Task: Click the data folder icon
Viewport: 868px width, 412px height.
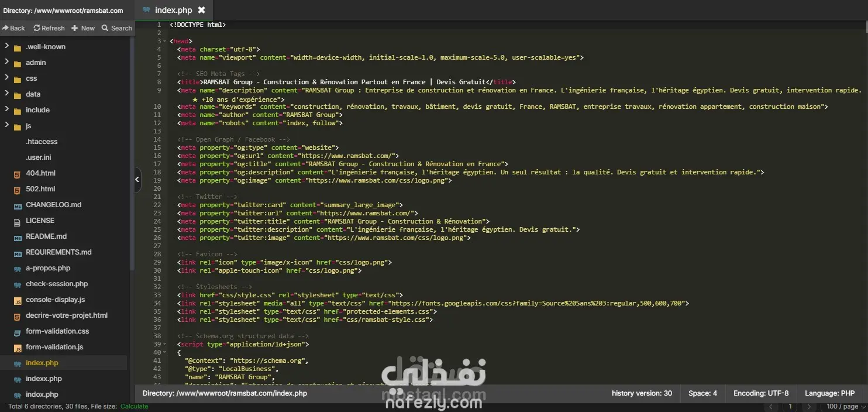Action: pos(18,94)
